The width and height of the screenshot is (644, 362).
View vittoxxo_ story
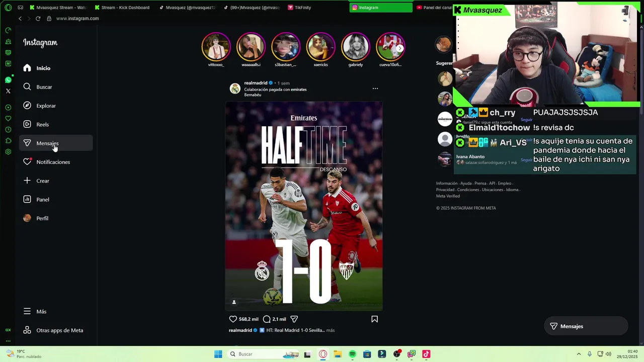point(216,46)
